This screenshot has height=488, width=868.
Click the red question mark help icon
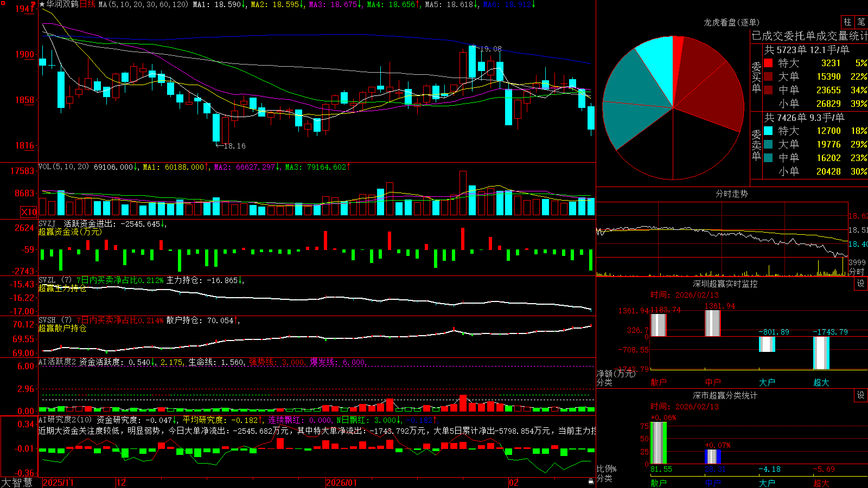pyautogui.click(x=33, y=4)
